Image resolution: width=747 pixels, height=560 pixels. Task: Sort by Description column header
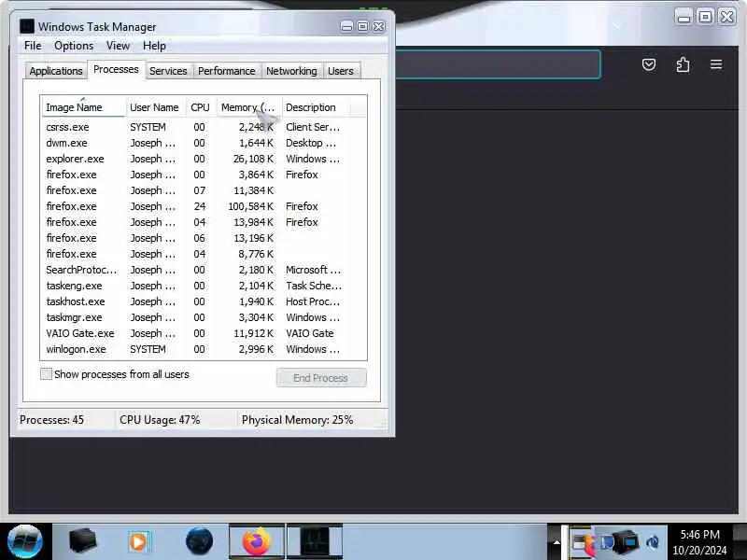pos(316,107)
